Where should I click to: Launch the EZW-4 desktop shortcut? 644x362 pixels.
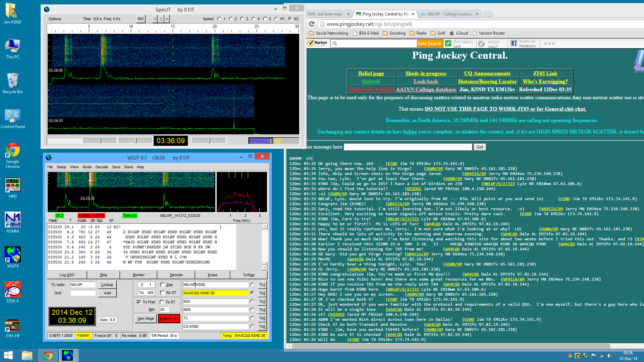point(13,292)
